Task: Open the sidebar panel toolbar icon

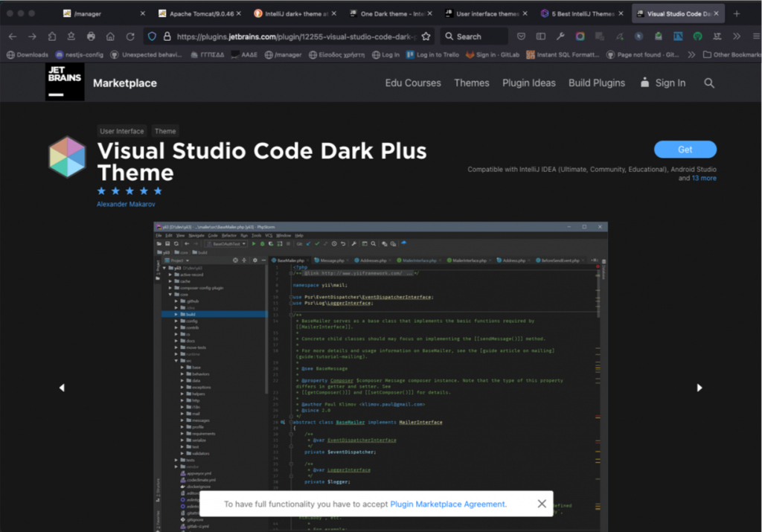Action: [x=540, y=36]
